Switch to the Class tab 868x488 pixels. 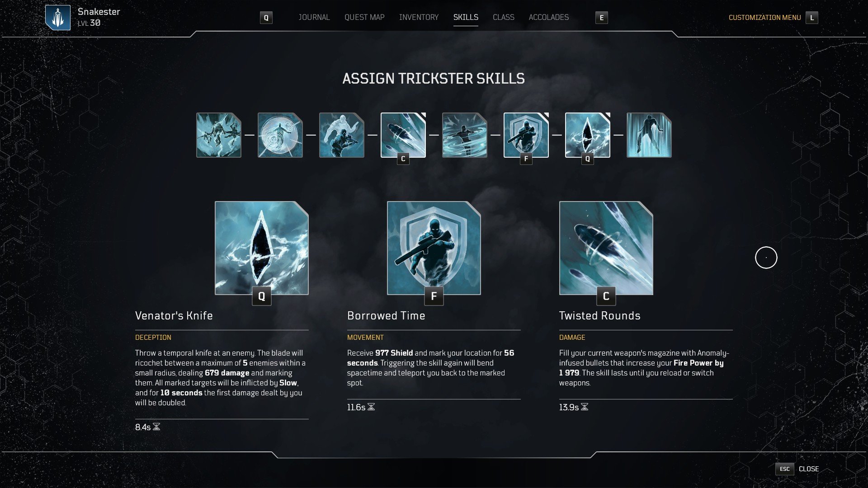504,17
